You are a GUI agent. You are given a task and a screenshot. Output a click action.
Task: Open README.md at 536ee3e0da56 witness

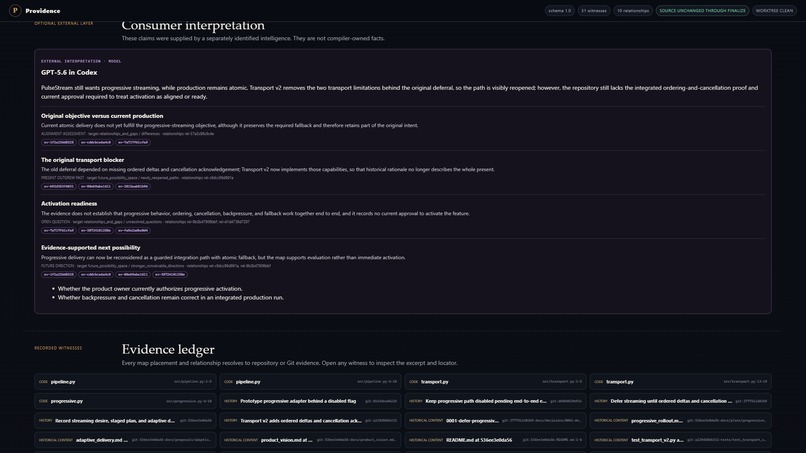[496, 440]
